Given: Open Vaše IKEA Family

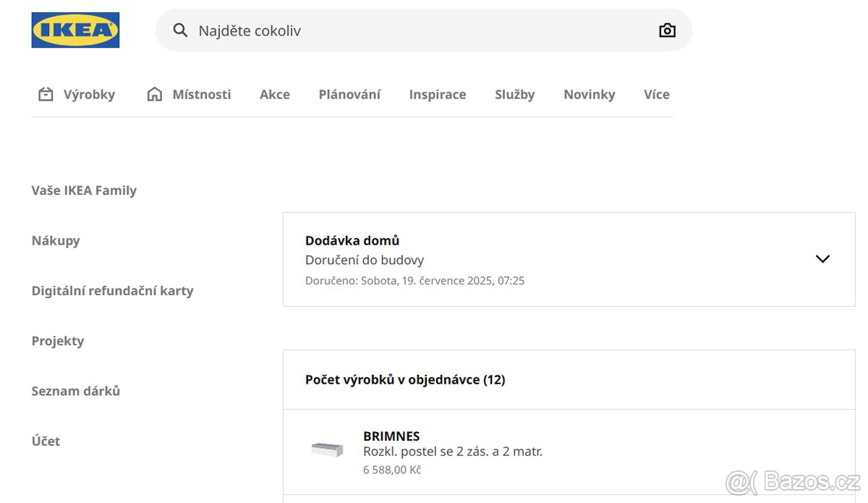Looking at the screenshot, I should point(84,190).
